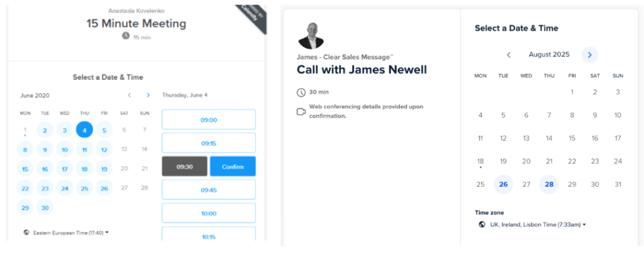
Task: Choose August 28 as the date
Action: click(549, 184)
